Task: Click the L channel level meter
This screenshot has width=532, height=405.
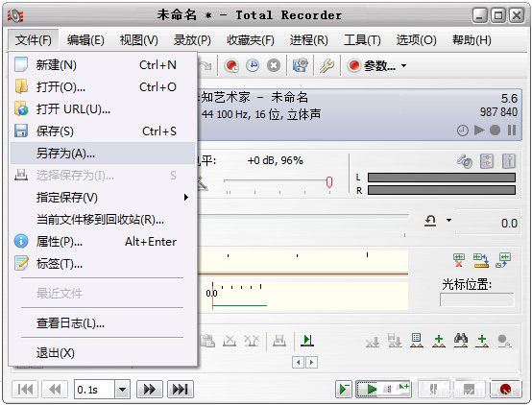Action: (x=442, y=178)
